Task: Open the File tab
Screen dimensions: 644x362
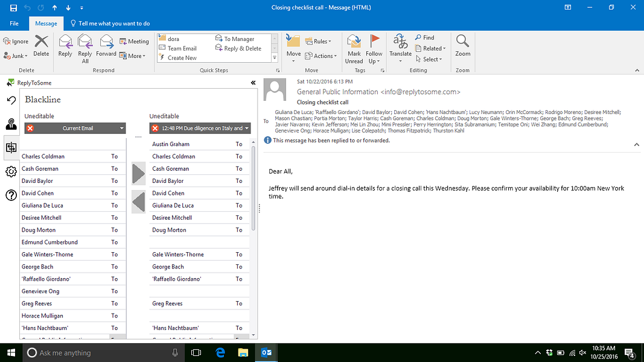Action: pyautogui.click(x=14, y=24)
